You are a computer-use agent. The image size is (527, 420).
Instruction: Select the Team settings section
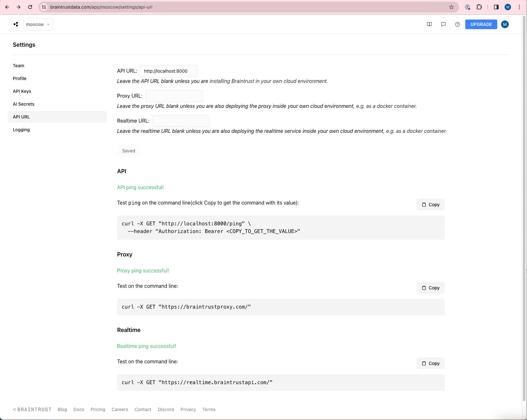[x=18, y=65]
